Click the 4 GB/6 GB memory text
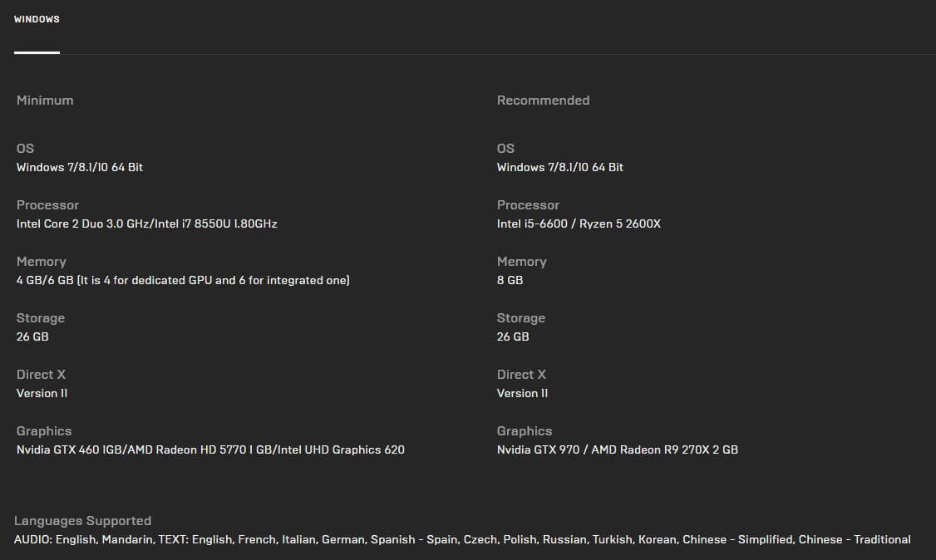Screen dimensions: 936x560 click(183, 280)
